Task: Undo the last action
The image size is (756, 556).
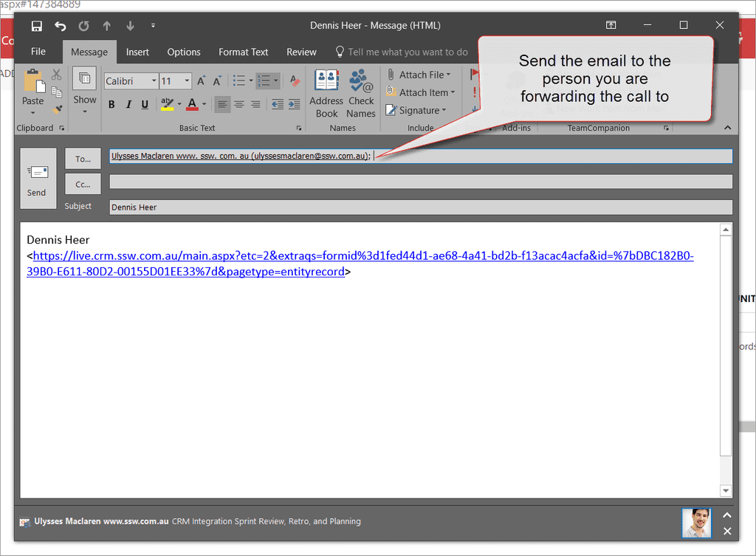Action: [61, 26]
